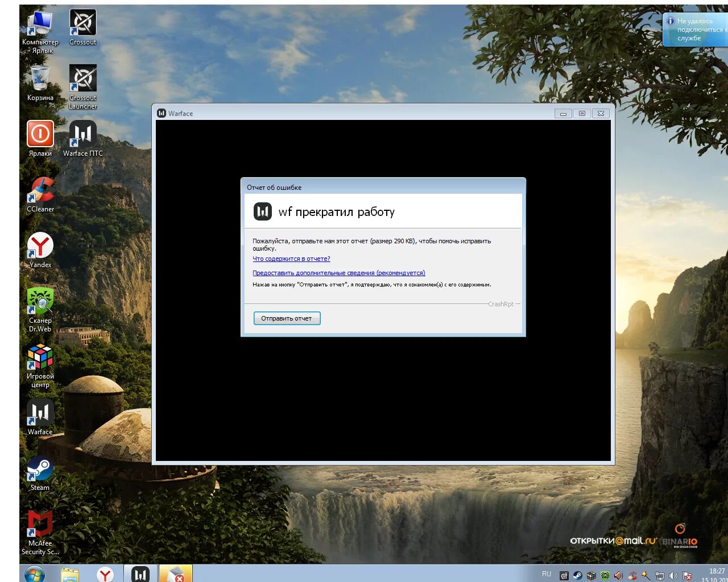Click the CCleaner tray icon
This screenshot has height=582, width=728.
632,575
